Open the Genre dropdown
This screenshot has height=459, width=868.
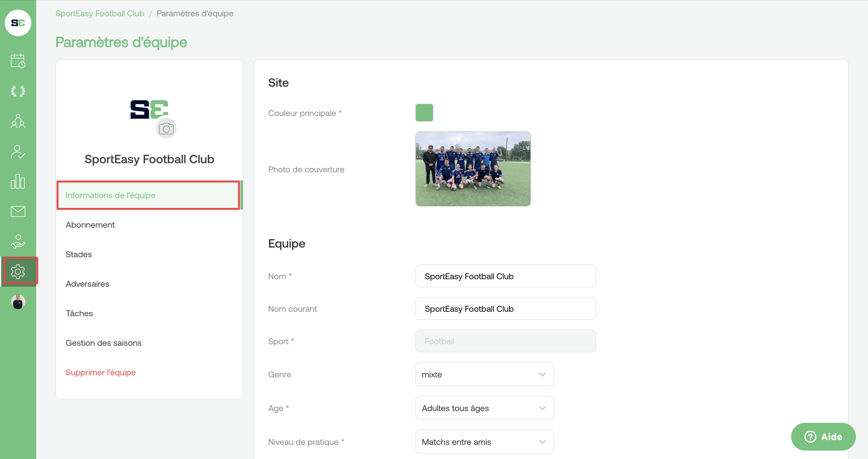(x=484, y=374)
